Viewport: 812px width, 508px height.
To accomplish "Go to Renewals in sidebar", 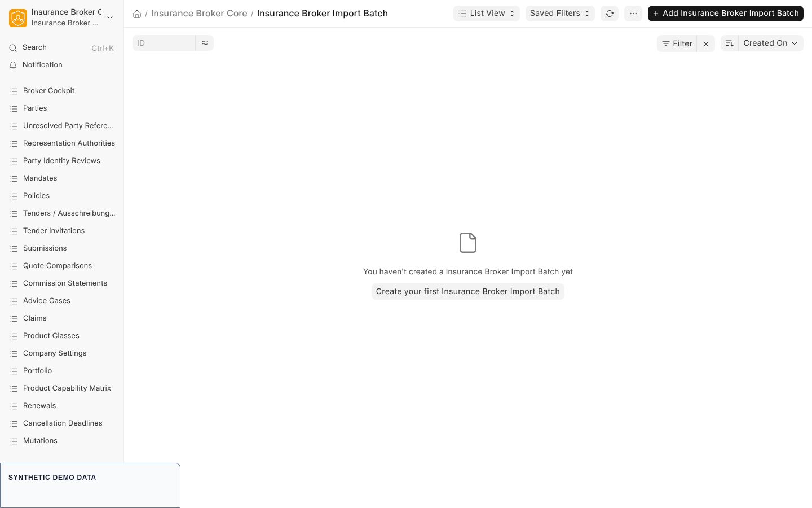I will (x=61, y=406).
